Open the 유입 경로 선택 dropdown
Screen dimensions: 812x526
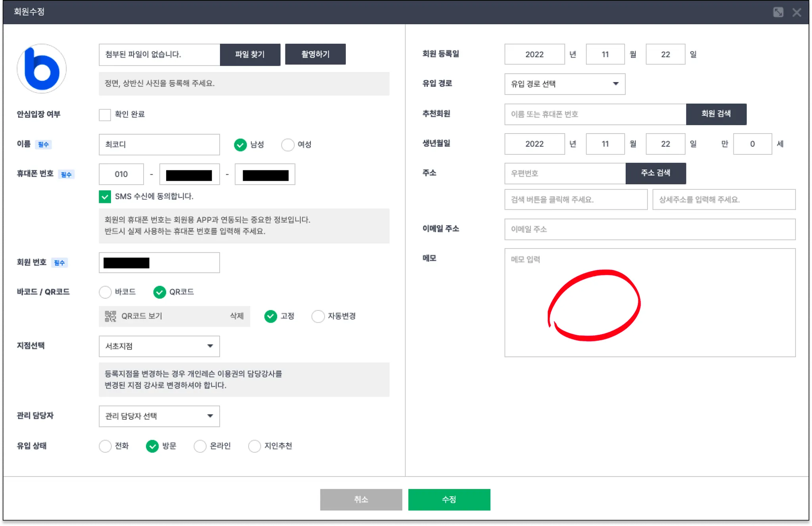(565, 84)
